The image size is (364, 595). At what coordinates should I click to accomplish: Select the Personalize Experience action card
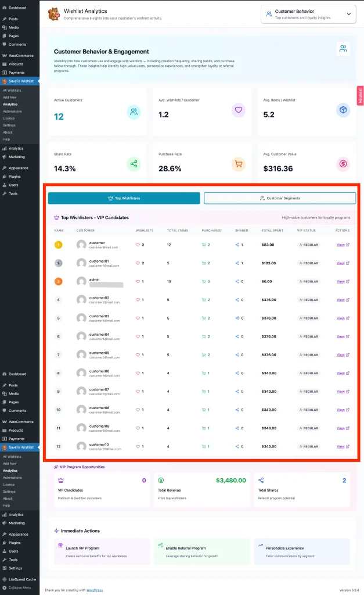tap(302, 552)
